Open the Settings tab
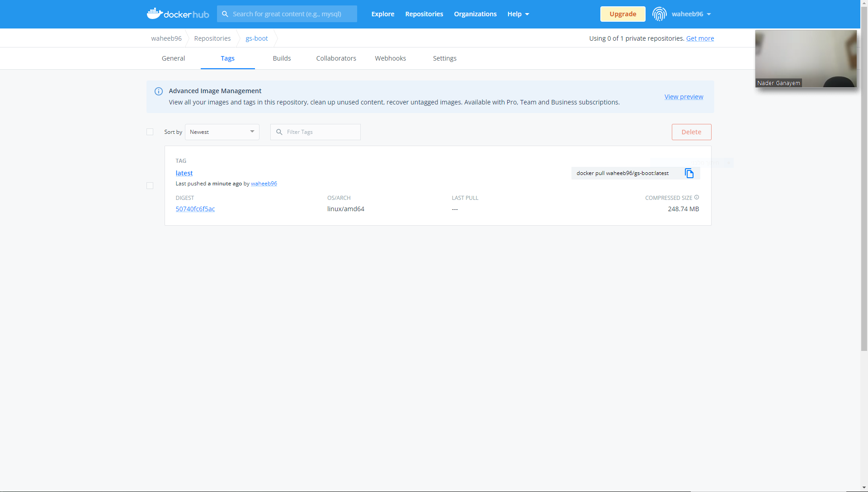The image size is (868, 492). pyautogui.click(x=444, y=58)
